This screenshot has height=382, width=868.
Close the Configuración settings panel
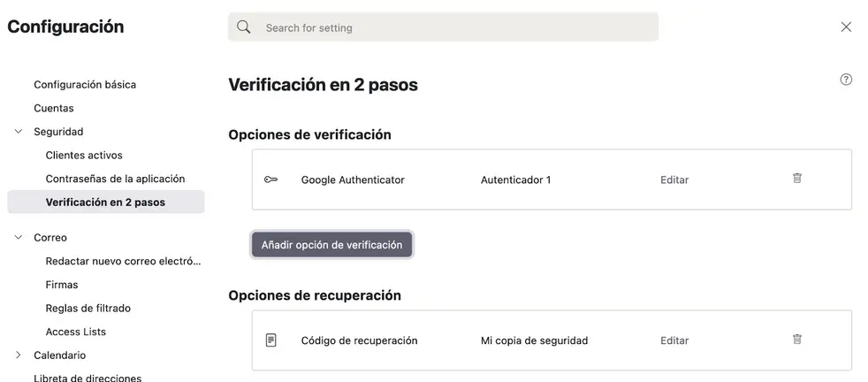pyautogui.click(x=846, y=27)
